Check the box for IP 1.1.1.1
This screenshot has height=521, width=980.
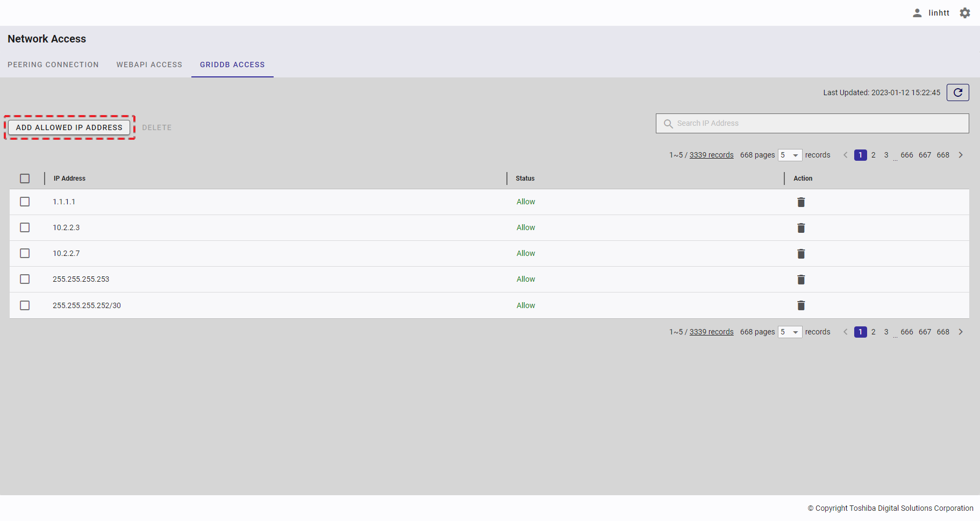25,202
